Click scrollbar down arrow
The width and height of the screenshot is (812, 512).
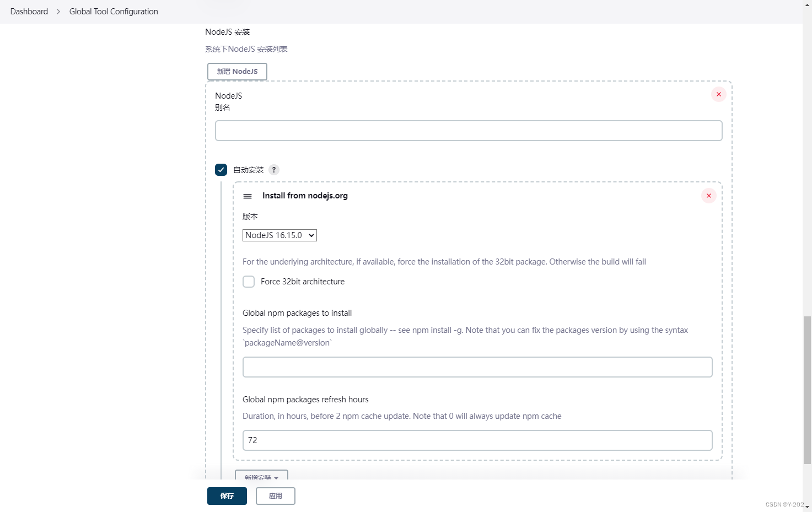pyautogui.click(x=807, y=506)
